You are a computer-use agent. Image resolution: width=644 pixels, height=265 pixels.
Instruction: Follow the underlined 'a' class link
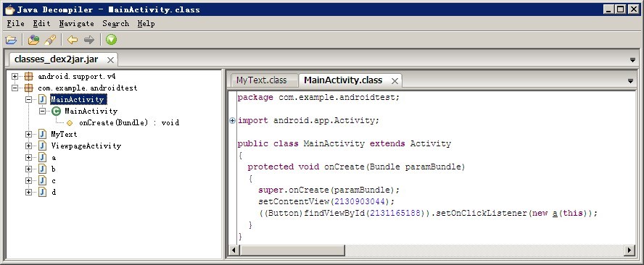pyautogui.click(x=555, y=214)
